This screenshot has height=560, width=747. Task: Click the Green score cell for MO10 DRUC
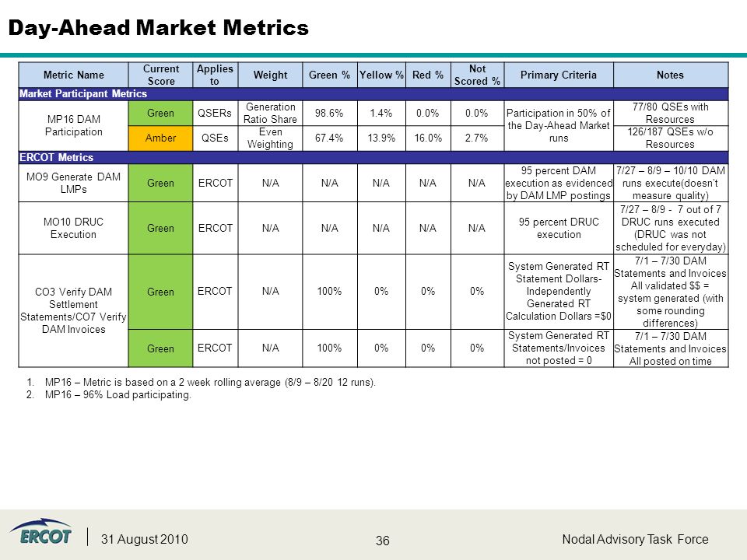click(160, 228)
